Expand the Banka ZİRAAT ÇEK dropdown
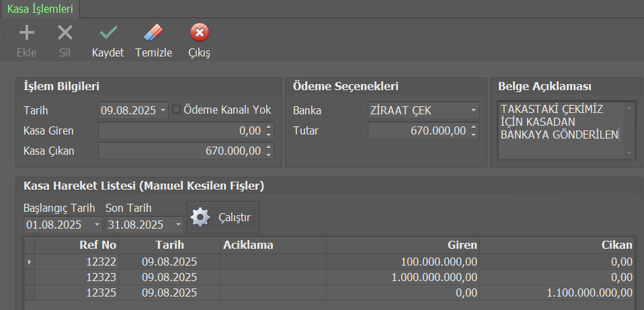Screen dimensions: 644x310 tap(473, 110)
